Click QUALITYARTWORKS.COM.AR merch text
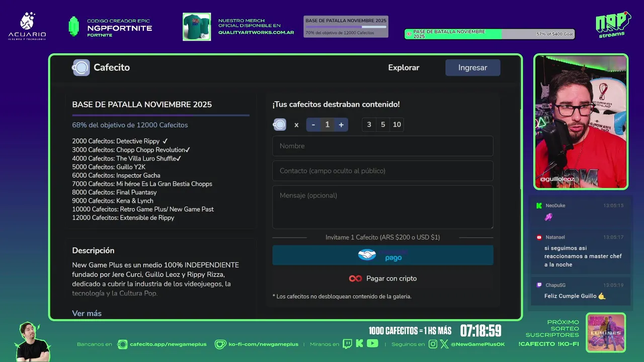The height and width of the screenshot is (362, 644). coord(256,32)
